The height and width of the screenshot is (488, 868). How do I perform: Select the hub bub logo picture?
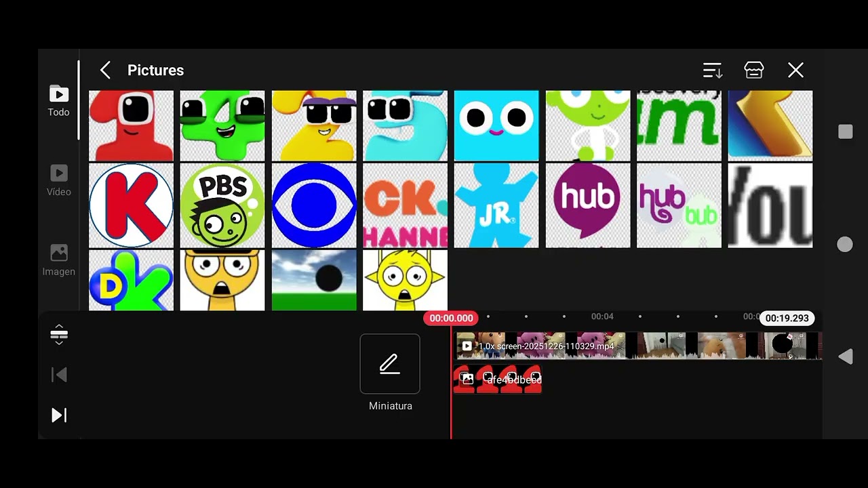click(x=679, y=205)
